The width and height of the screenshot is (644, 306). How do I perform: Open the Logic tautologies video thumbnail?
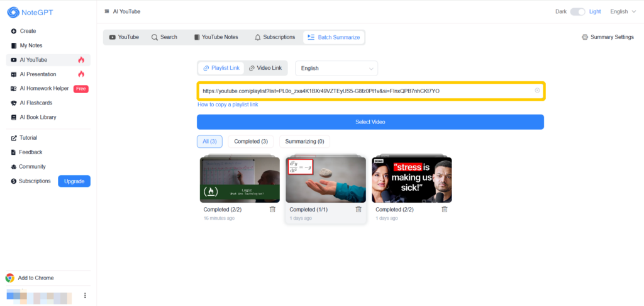coord(240,179)
